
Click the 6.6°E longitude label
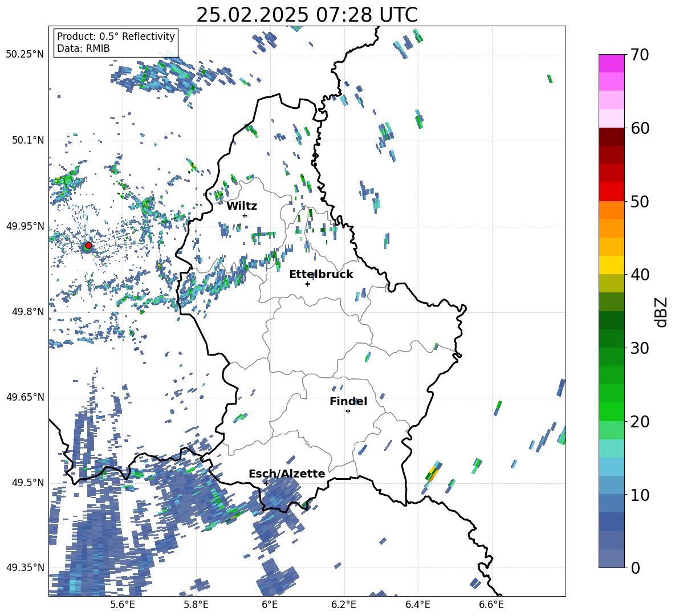(x=491, y=605)
